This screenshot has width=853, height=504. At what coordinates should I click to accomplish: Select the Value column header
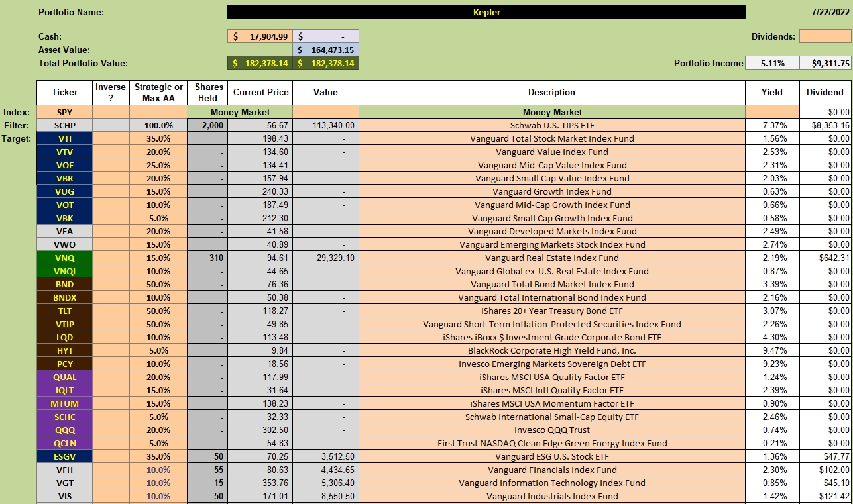(325, 93)
